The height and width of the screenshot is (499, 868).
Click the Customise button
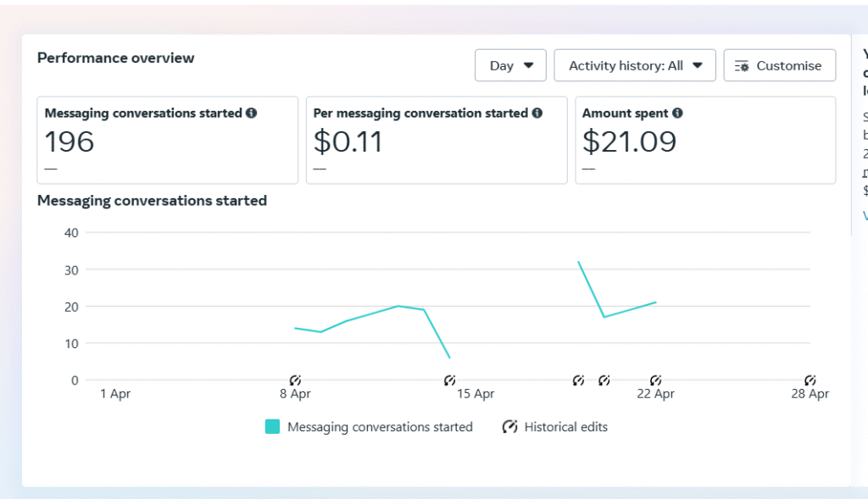779,65
